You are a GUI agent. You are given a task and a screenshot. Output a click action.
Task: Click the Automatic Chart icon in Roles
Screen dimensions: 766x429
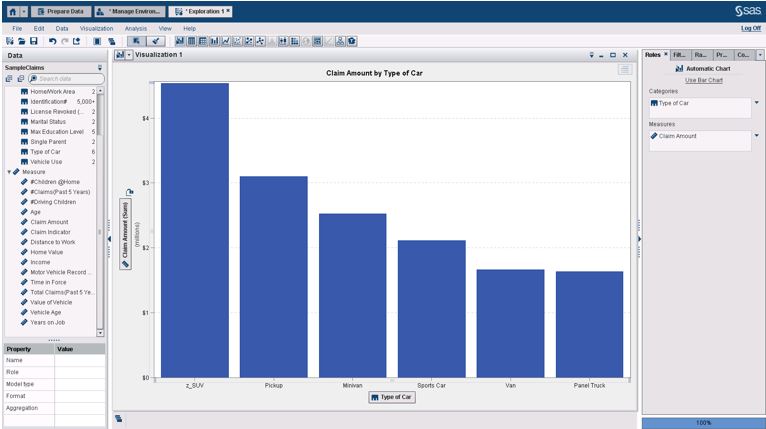(x=679, y=68)
